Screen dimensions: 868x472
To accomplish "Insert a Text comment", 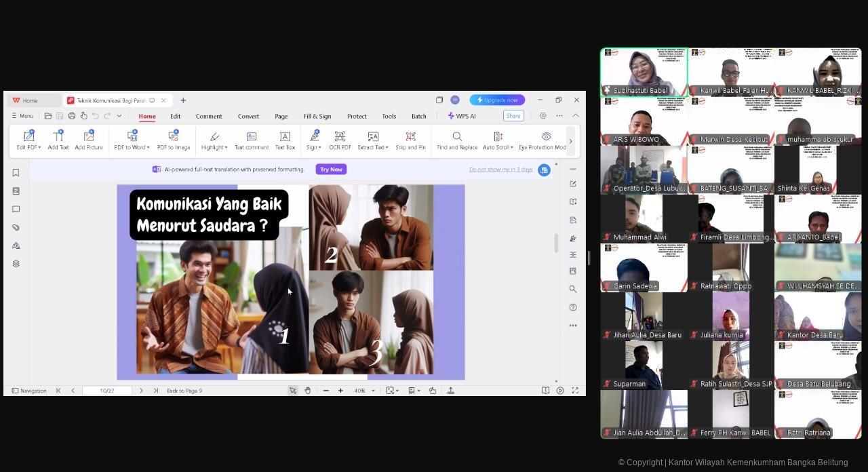I will pos(252,140).
